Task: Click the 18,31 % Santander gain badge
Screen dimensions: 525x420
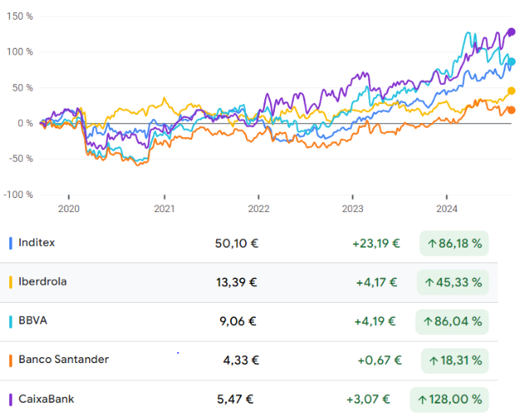Action: (x=454, y=360)
